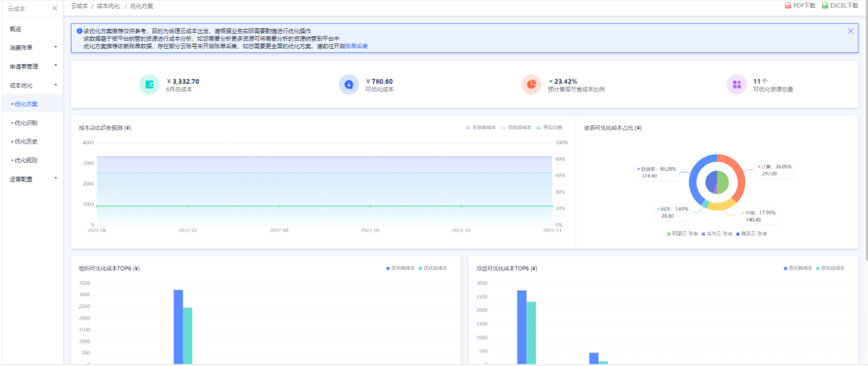Collapse the 成本优化 menu
Screen dimensions: 868x366
31,85
